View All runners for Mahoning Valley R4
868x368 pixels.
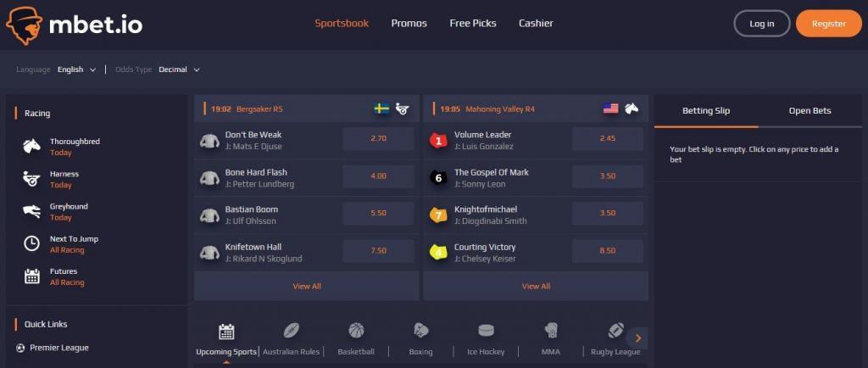click(536, 286)
